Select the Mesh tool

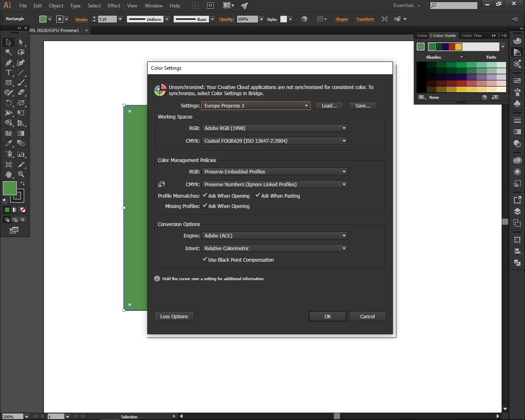point(8,133)
